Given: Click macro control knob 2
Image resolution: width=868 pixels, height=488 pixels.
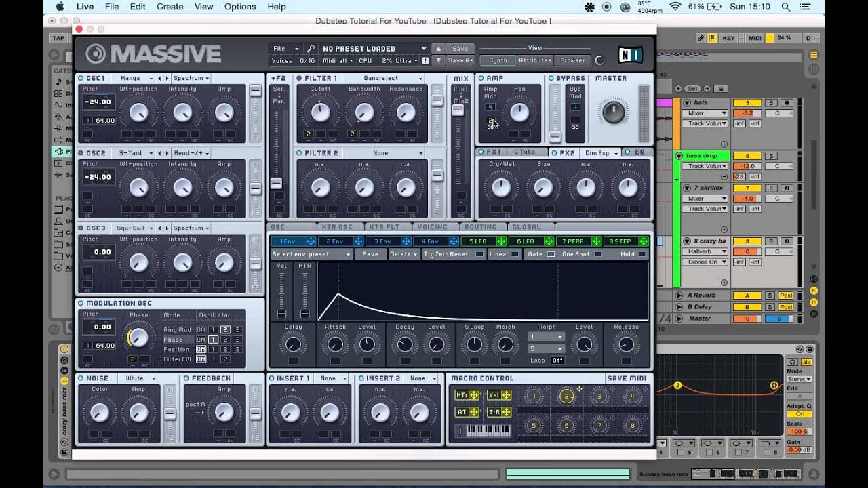Looking at the screenshot, I should coord(566,396).
